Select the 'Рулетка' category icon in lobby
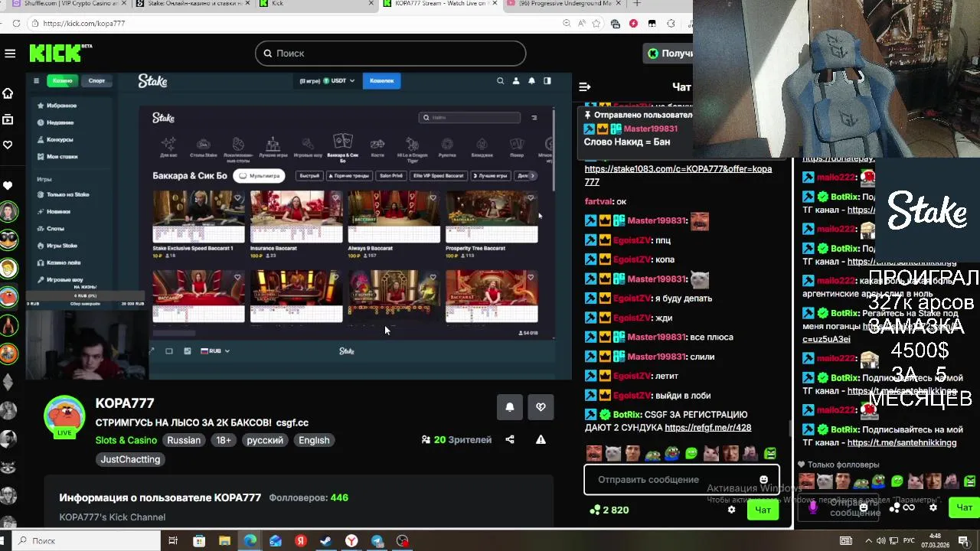Screen dimensions: 980x551 point(447,148)
